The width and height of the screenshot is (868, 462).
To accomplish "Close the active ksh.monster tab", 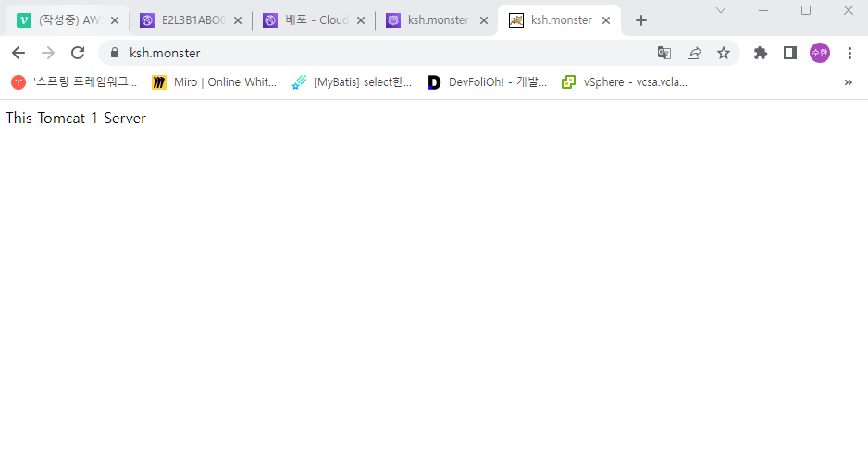I will [606, 20].
